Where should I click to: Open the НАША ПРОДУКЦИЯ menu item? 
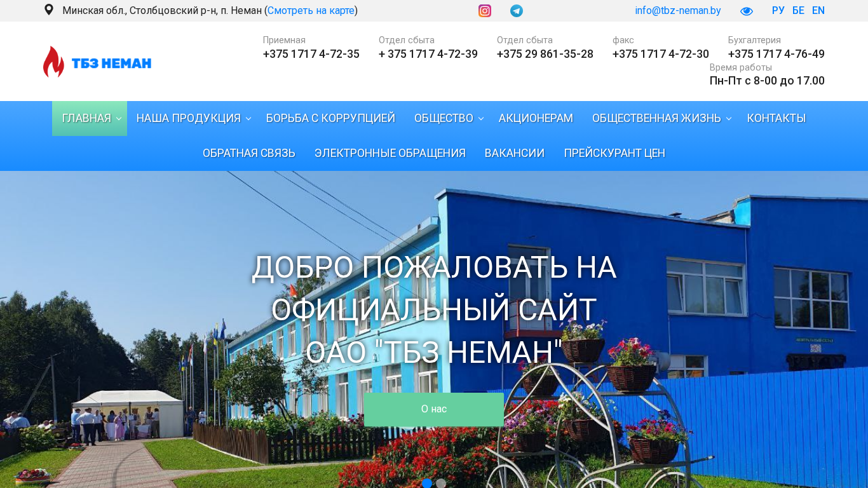(x=189, y=118)
